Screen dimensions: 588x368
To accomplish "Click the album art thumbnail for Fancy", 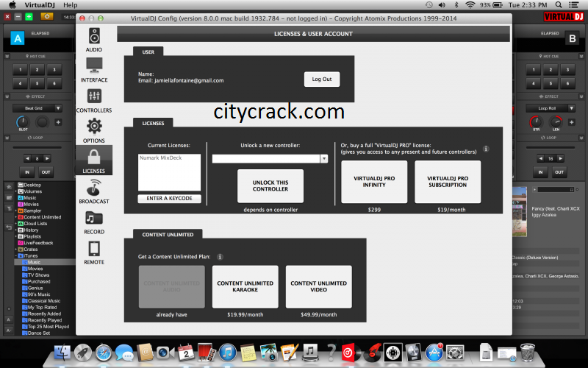I will coord(519,212).
